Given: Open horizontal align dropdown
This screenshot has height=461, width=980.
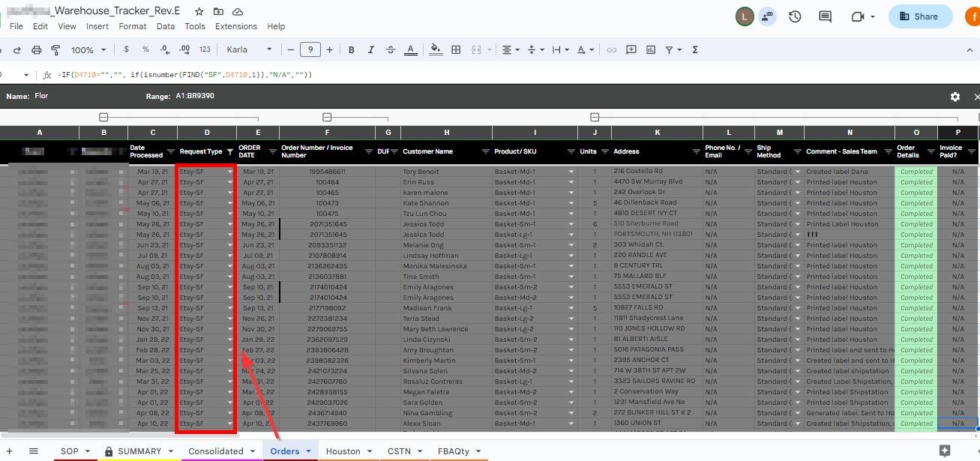Looking at the screenshot, I should 510,50.
